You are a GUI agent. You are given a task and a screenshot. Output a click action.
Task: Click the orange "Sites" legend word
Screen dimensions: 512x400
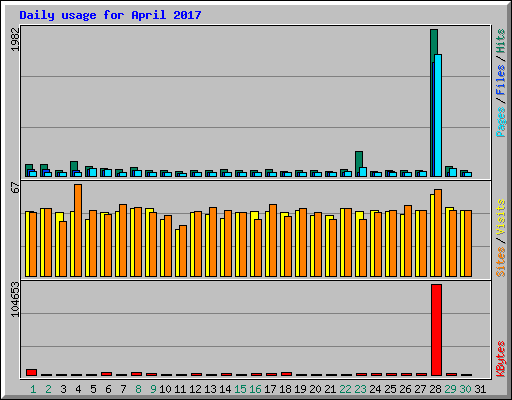pyautogui.click(x=500, y=262)
